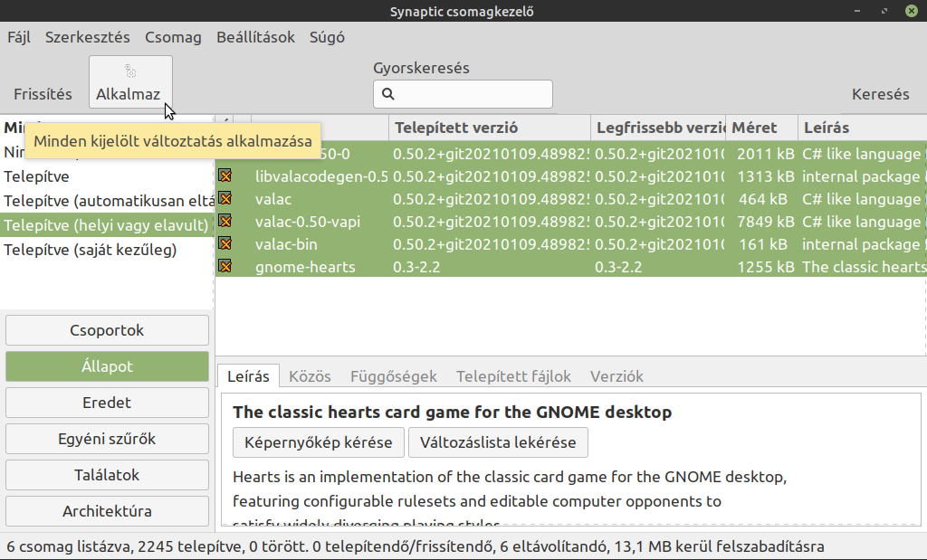
Task: Switch to the Leírás tab
Action: [x=248, y=376]
